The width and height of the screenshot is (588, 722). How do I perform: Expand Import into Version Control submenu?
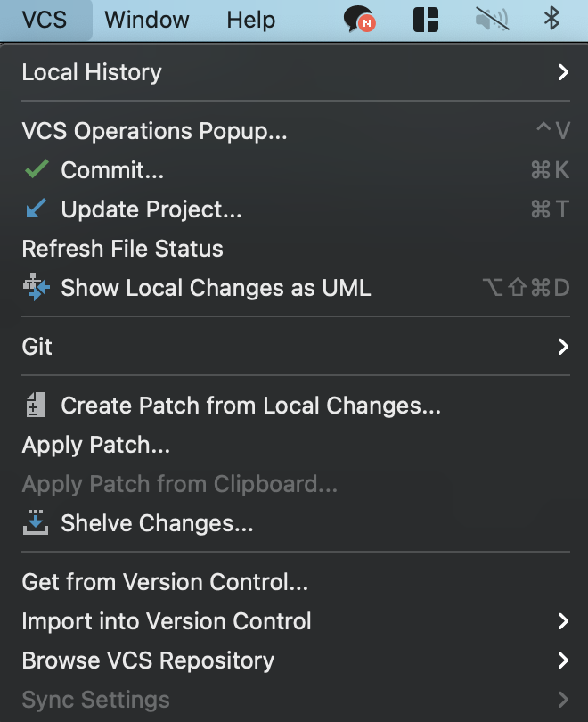pyautogui.click(x=562, y=621)
